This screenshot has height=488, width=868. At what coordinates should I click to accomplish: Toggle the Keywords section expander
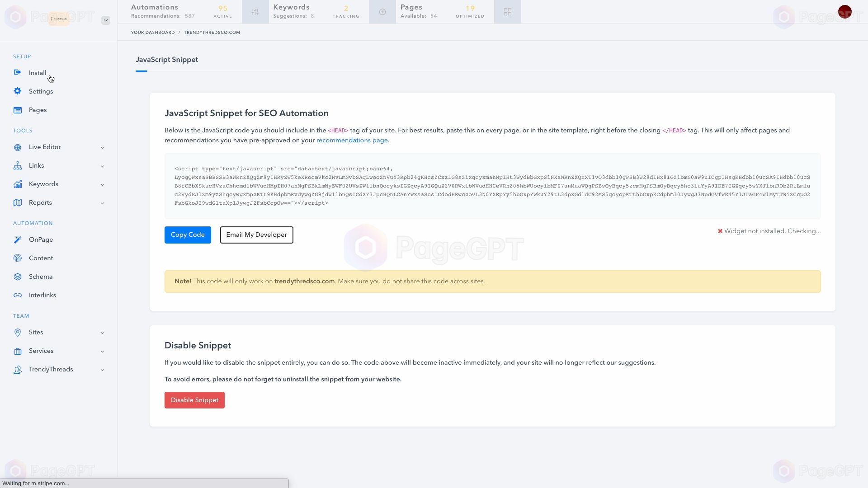tap(102, 183)
